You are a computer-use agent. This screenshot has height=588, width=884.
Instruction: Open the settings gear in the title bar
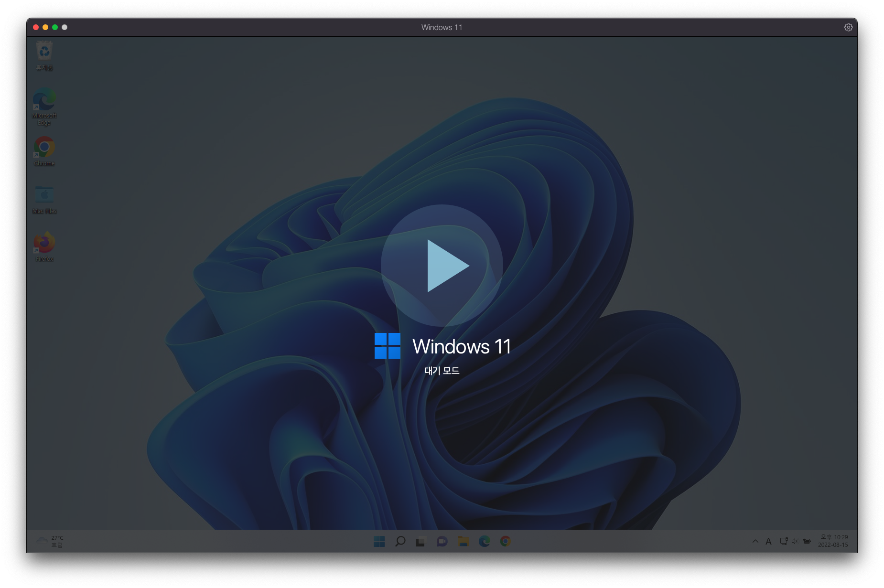pos(848,27)
